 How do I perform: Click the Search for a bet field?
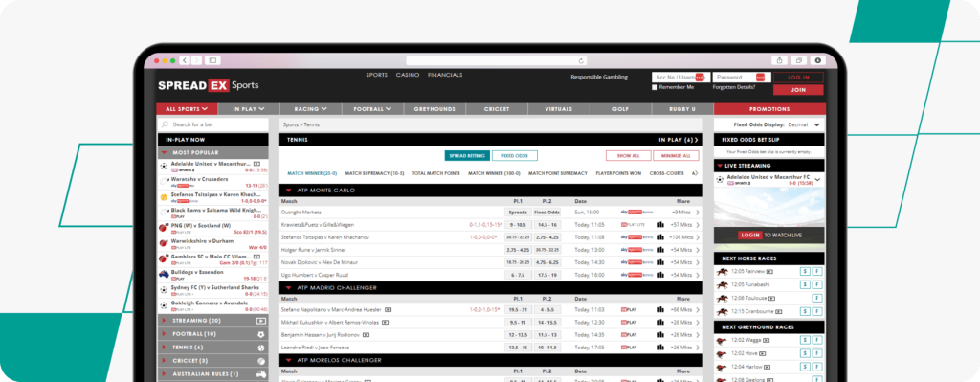[x=212, y=124]
